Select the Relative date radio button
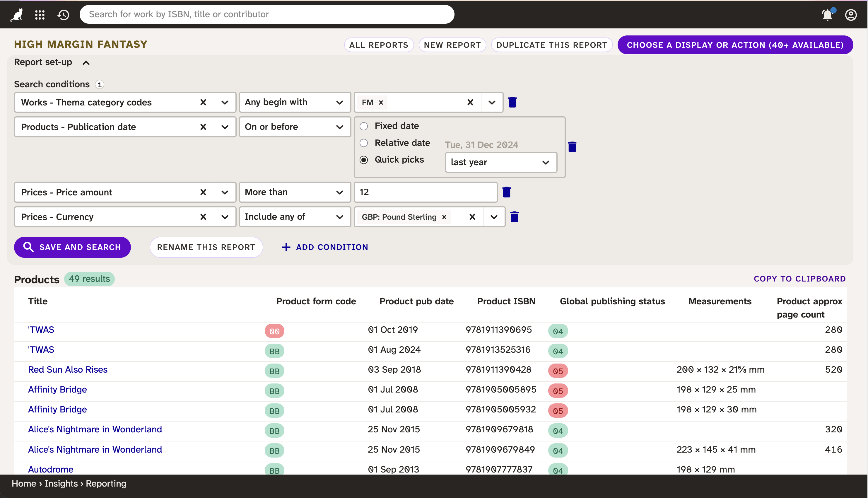The image size is (868, 498). [x=364, y=143]
